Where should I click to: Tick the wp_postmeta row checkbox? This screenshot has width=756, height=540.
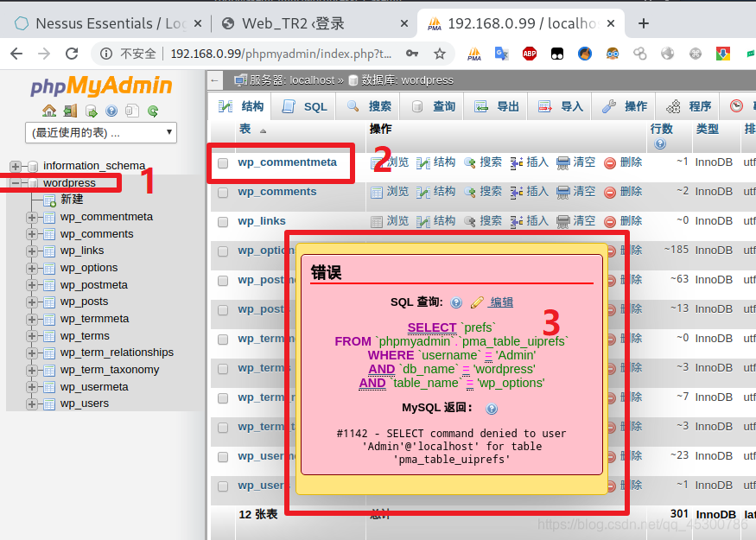tap(223, 281)
